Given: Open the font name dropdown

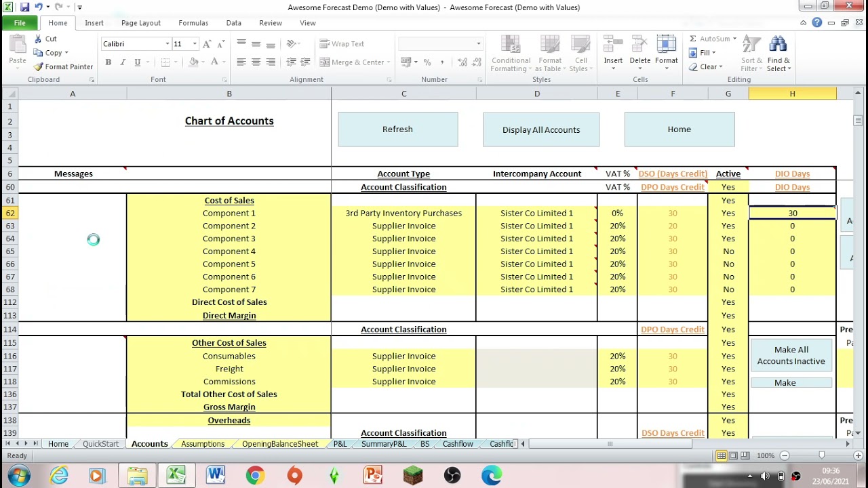Looking at the screenshot, I should (167, 44).
